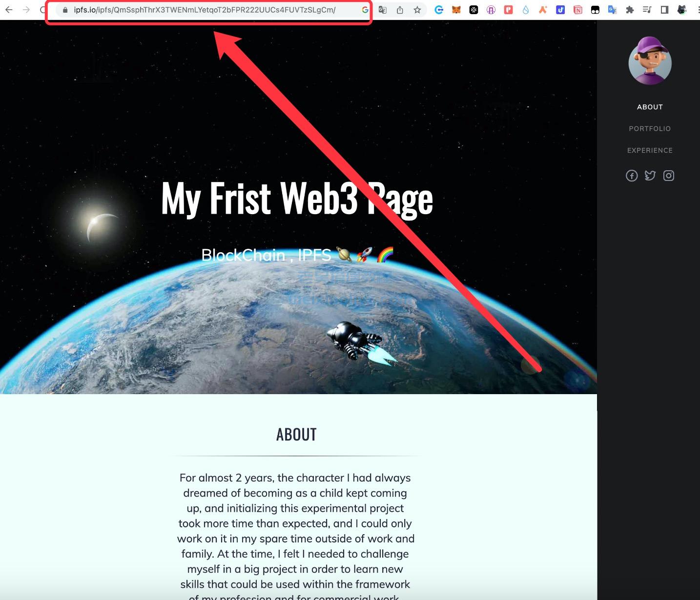Click the share icon in the toolbar
This screenshot has height=600, width=700.
pos(399,9)
